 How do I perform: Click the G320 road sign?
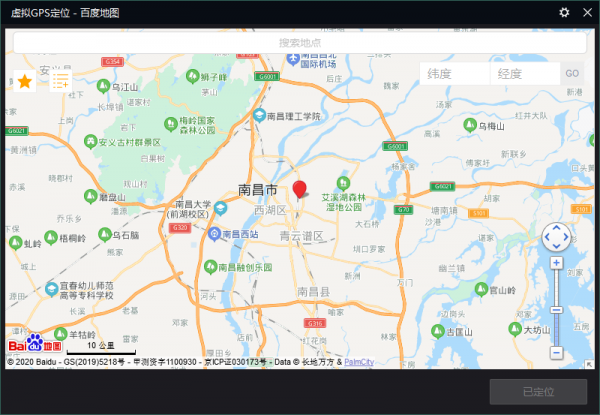180,228
